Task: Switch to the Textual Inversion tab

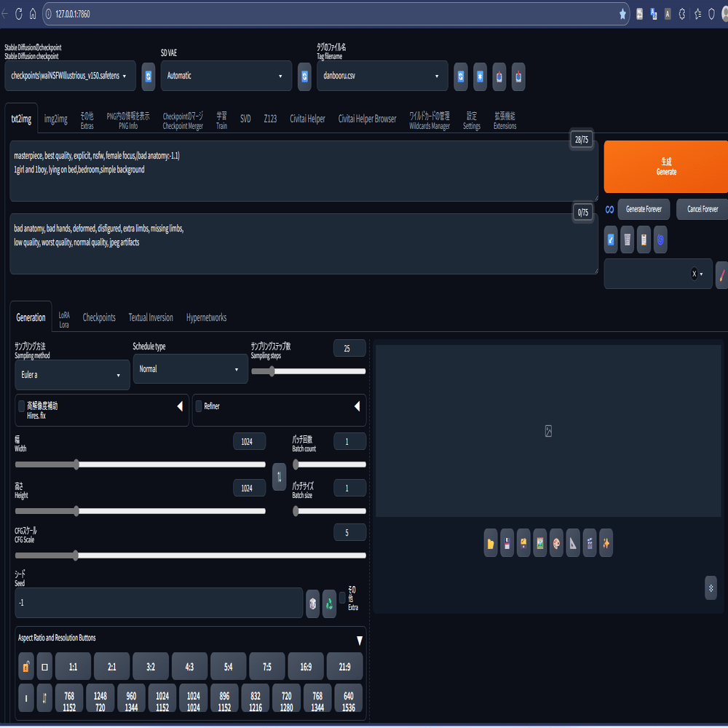Action: point(151,317)
